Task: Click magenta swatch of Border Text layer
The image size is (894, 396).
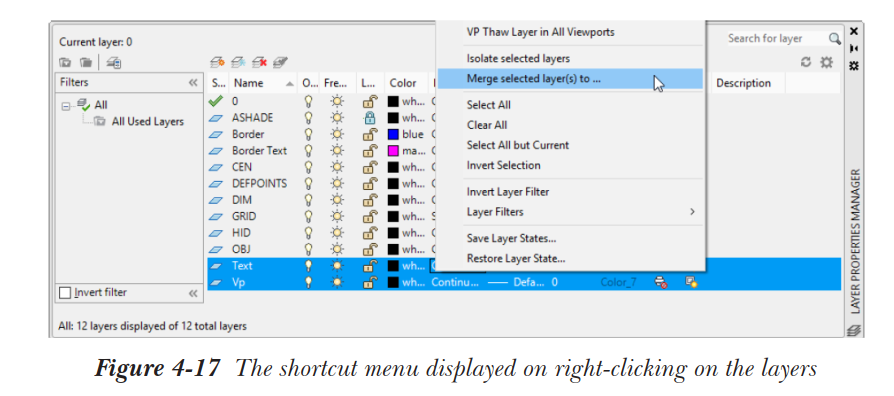Action: [x=393, y=150]
